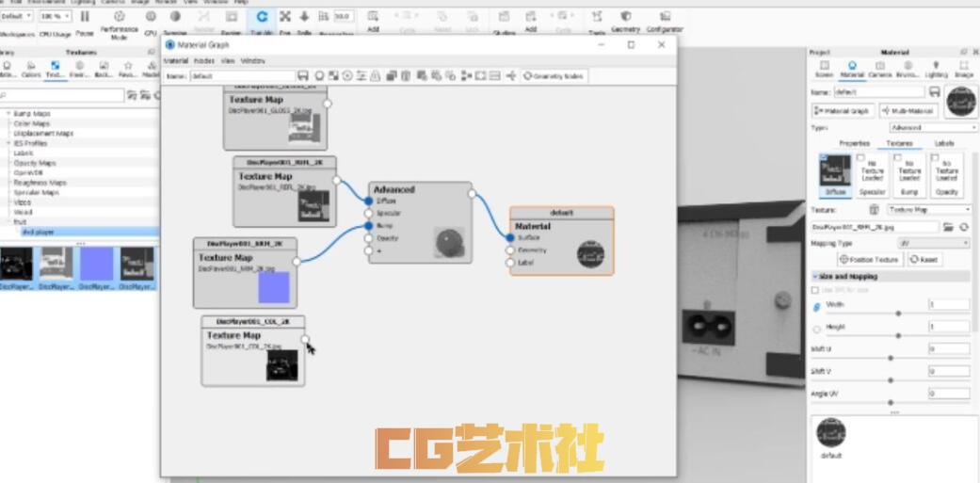Image resolution: width=980 pixels, height=483 pixels.
Task: Open Nodes menu in Material Graph
Action: pos(203,61)
